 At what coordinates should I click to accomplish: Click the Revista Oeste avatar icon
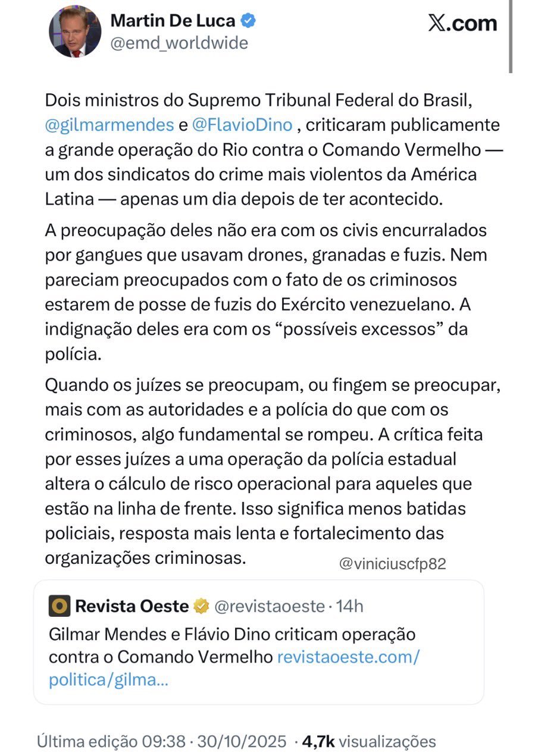pyautogui.click(x=60, y=606)
